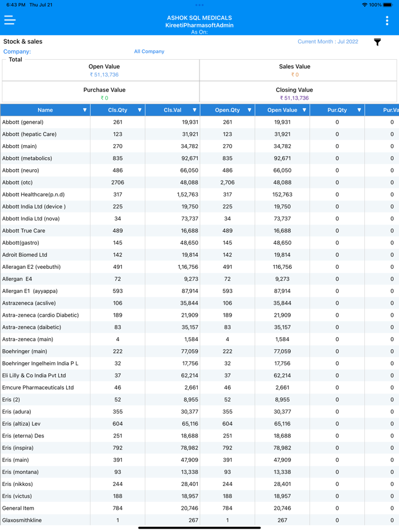Select the Allergan E4 row

(199, 279)
